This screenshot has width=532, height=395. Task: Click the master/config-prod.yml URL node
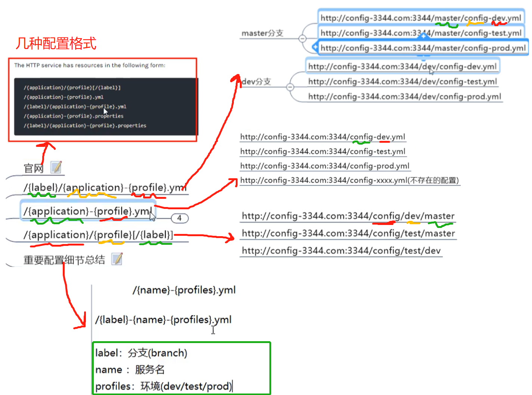[x=423, y=48]
